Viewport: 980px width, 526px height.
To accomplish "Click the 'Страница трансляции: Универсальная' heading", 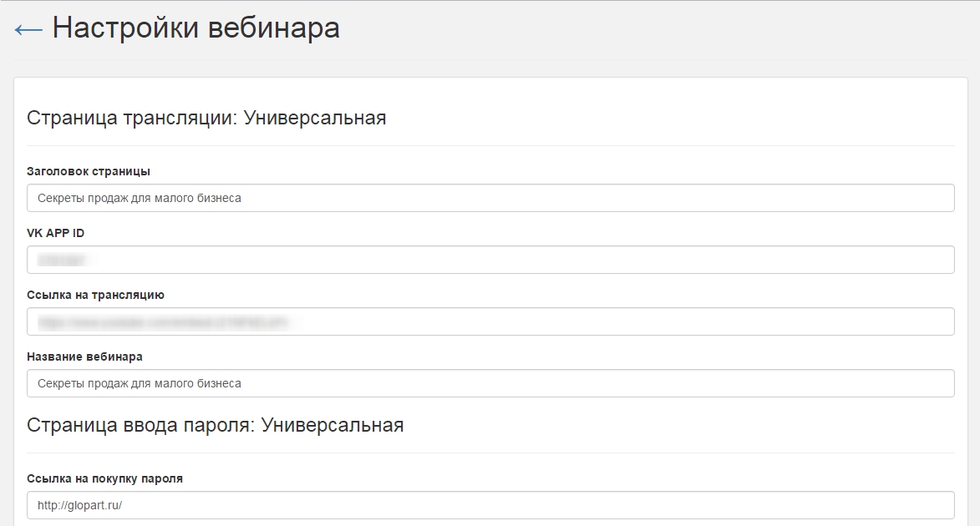I will [x=206, y=118].
